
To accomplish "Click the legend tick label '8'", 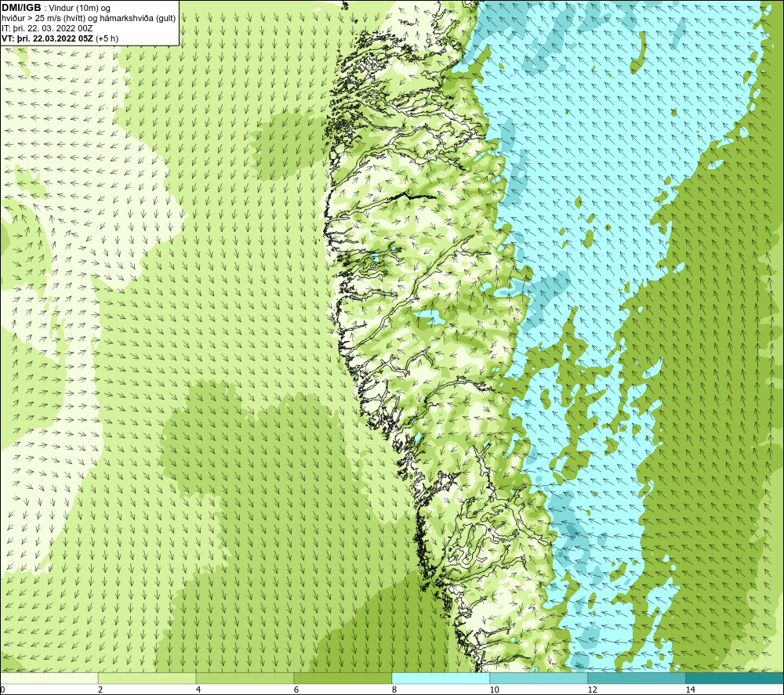I will point(394,690).
